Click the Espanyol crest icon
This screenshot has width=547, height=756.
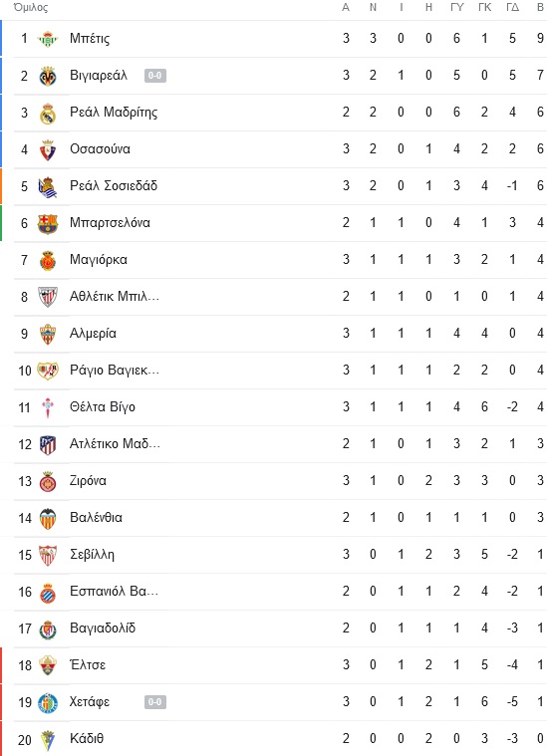47,592
